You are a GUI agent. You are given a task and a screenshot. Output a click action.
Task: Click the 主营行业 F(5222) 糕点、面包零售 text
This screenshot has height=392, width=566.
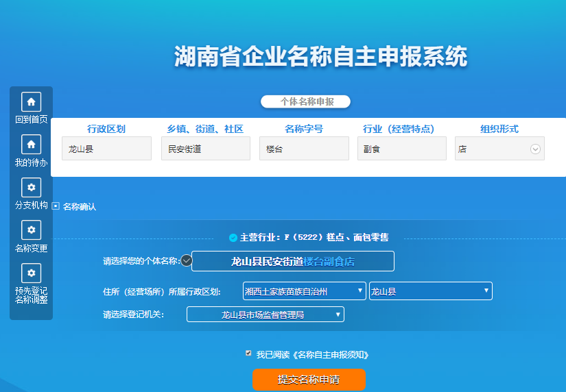point(314,237)
